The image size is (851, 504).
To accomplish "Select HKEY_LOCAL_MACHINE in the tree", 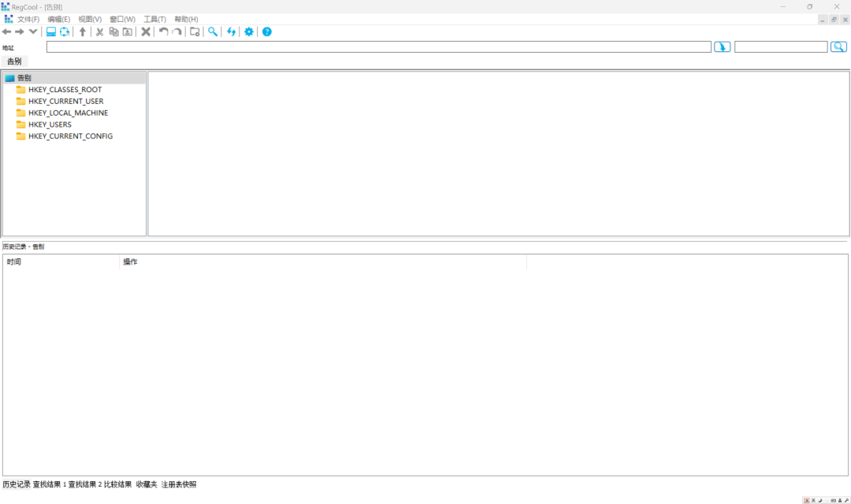I will [68, 113].
